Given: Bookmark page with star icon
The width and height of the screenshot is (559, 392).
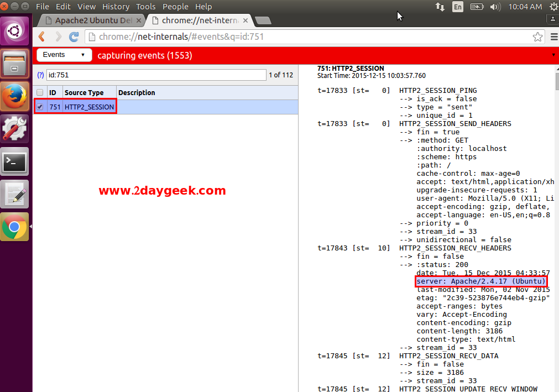Looking at the screenshot, I should [537, 36].
